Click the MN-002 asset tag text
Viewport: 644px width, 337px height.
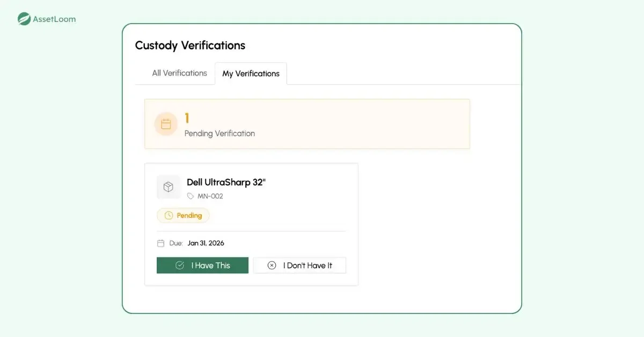(x=210, y=196)
